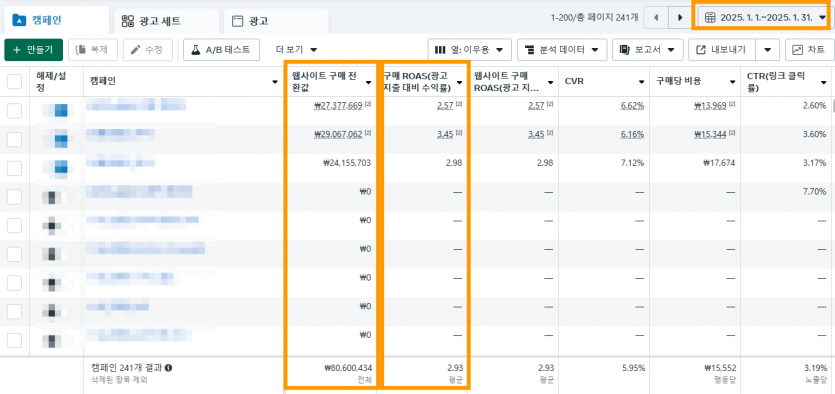Check the row with ₩24,155,703
Screen dimensions: 835x394
click(x=14, y=168)
